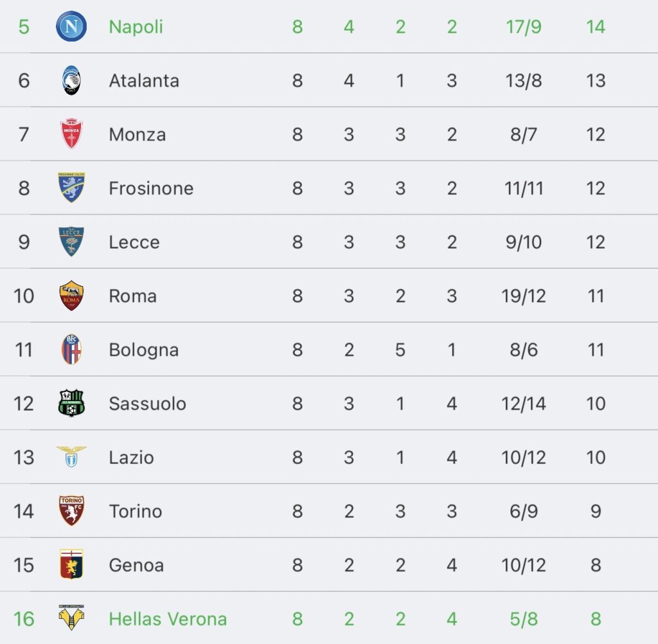Select the Torino table row name
This screenshot has width=658, height=644.
click(x=136, y=512)
